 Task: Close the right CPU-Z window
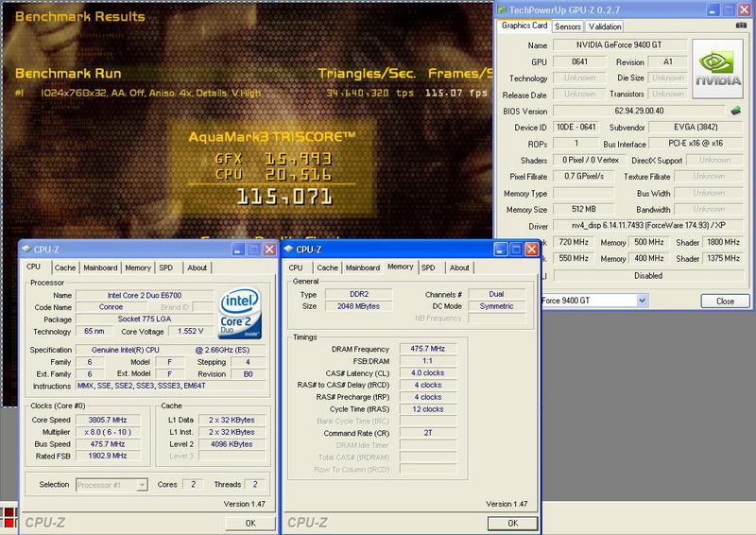[x=531, y=249]
